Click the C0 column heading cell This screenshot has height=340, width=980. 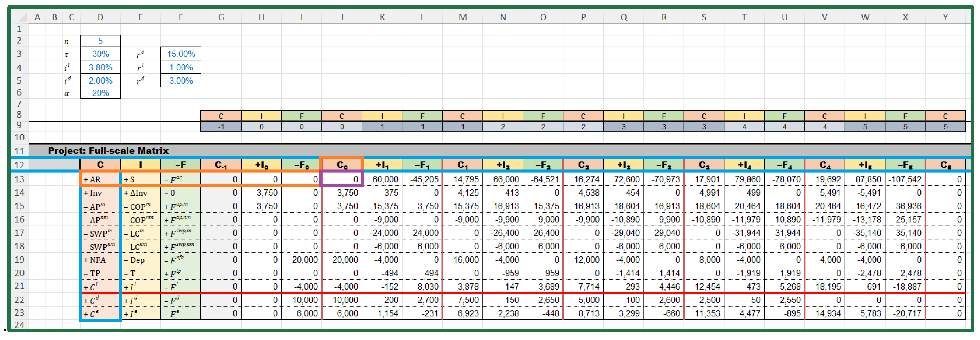(342, 165)
